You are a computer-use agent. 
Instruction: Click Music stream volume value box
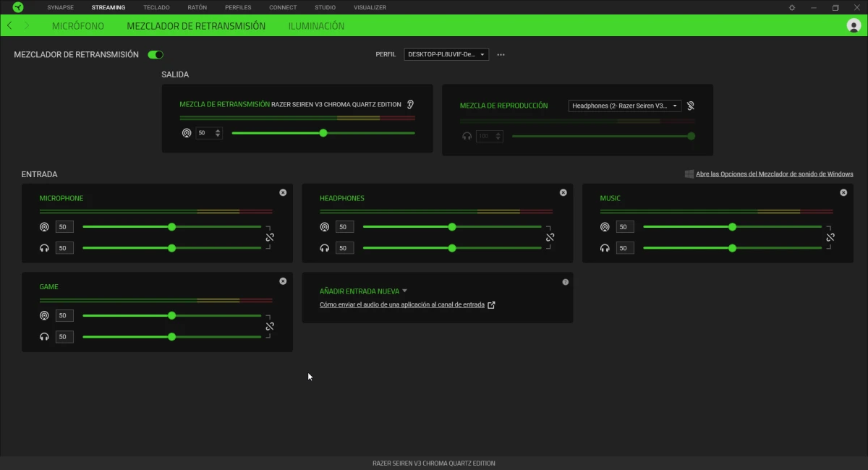(x=625, y=227)
